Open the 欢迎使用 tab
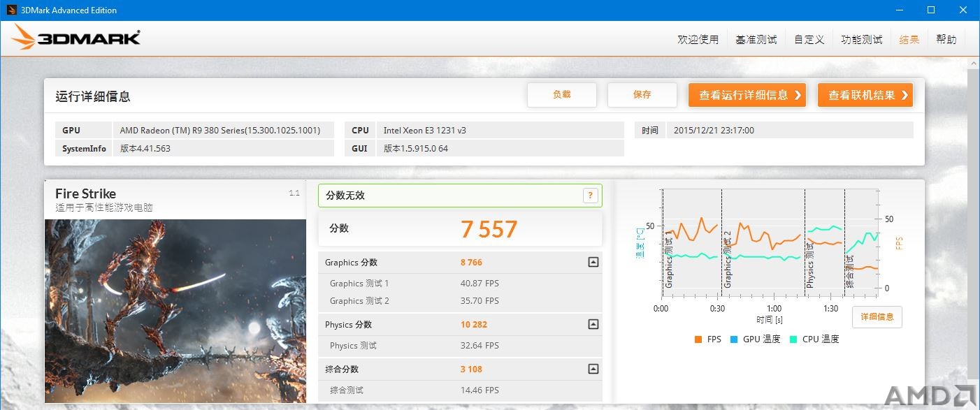Viewport: 980px width, 410px height. tap(698, 40)
